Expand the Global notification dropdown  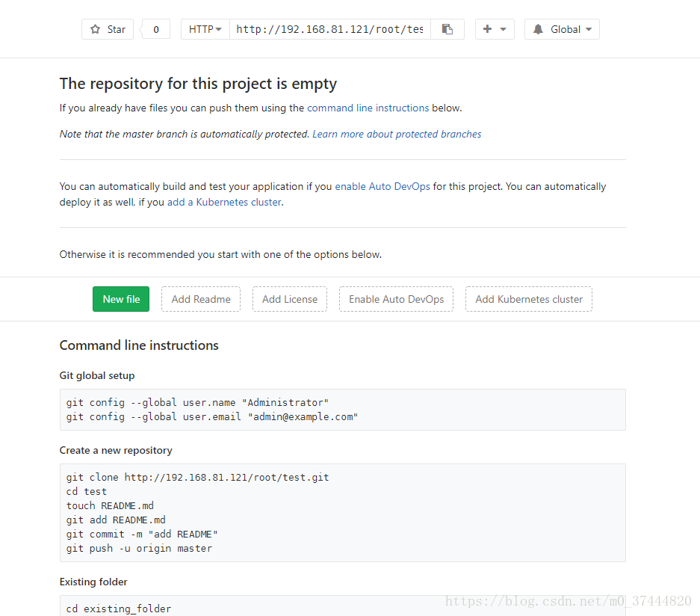(562, 29)
